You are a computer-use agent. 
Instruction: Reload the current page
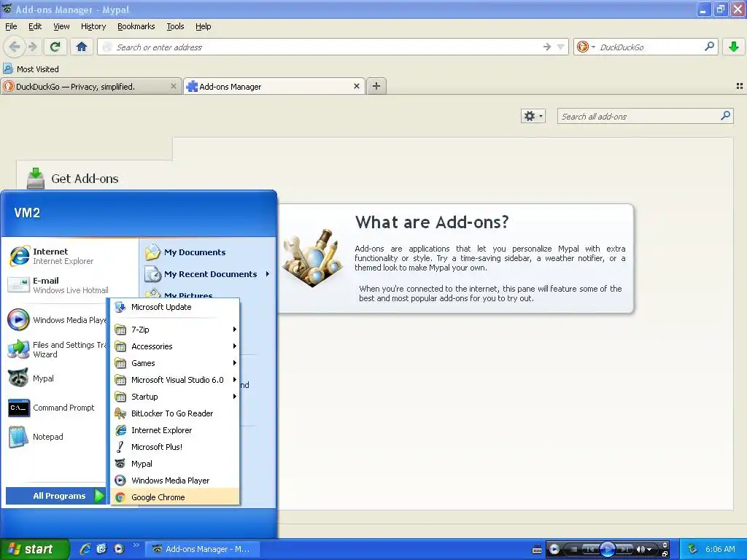[x=55, y=47]
